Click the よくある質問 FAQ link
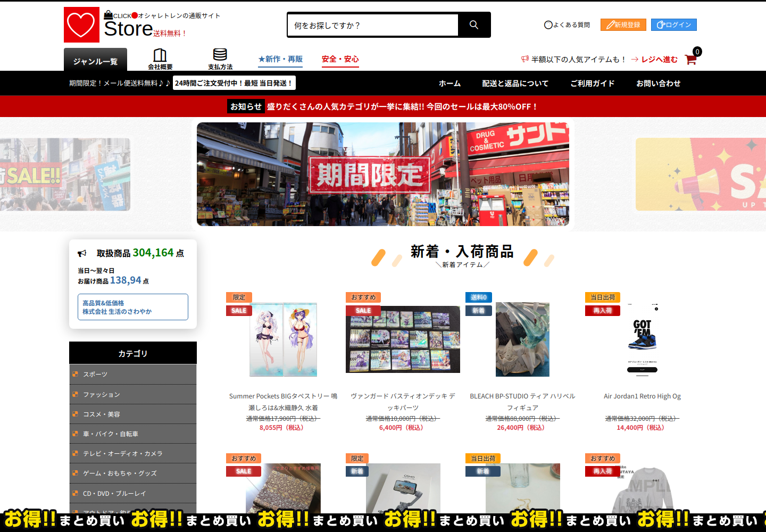Screen dimensions: 766x532 (x=567, y=25)
